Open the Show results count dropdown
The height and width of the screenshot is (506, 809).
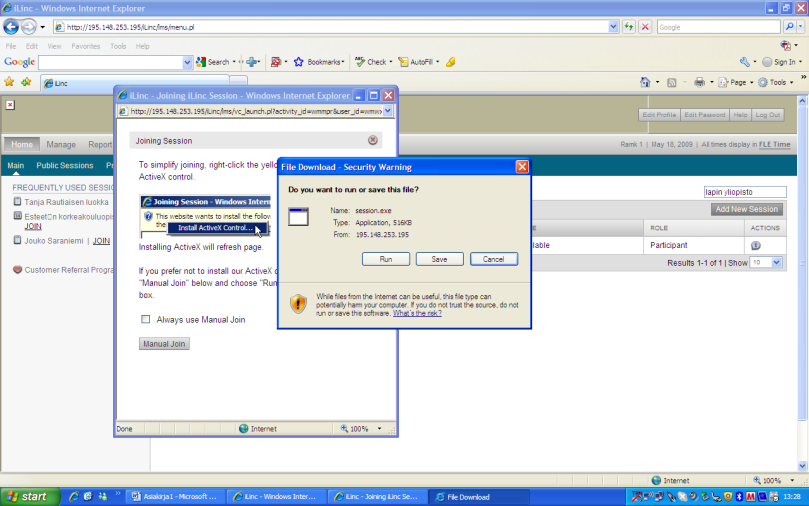coord(776,263)
